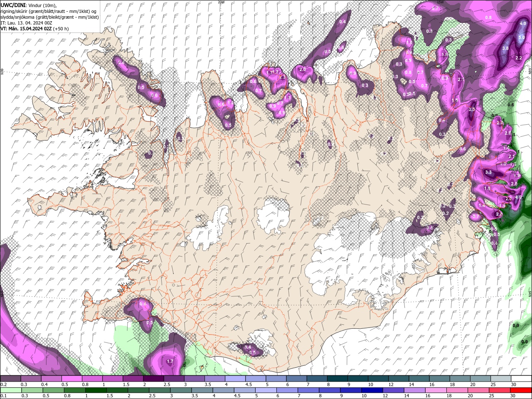Choose the snow legend swatch starting at 10
Image resolution: width=532 pixels, height=399 pixels.
coord(378,379)
